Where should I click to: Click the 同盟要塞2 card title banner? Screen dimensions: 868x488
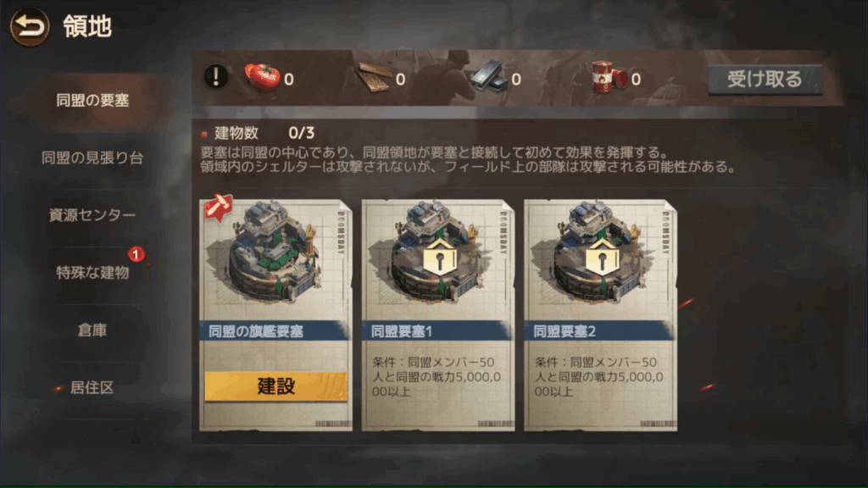tap(599, 331)
